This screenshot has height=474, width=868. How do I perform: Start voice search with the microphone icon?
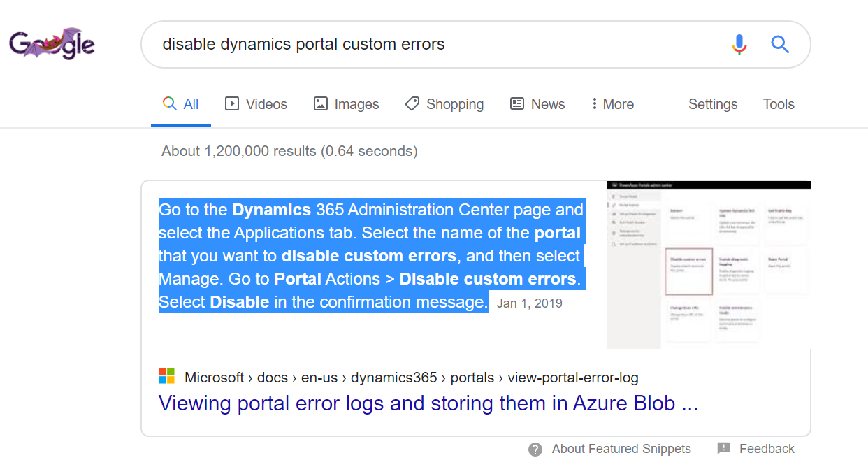(739, 45)
